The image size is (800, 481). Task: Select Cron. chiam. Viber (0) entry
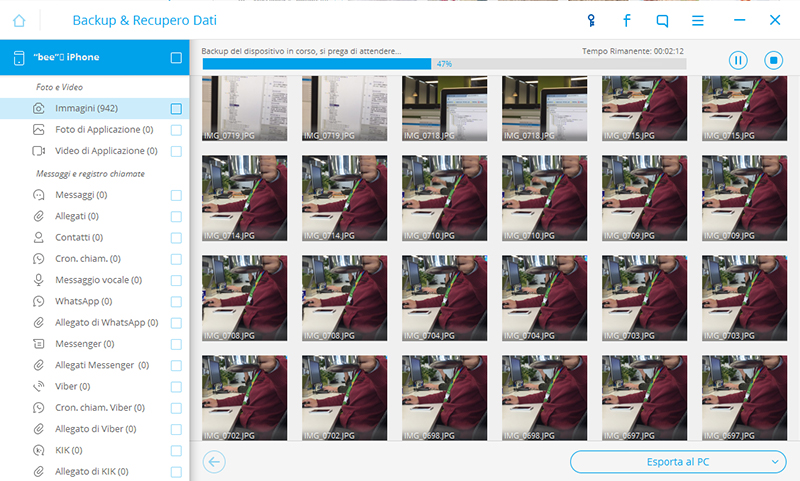(101, 408)
